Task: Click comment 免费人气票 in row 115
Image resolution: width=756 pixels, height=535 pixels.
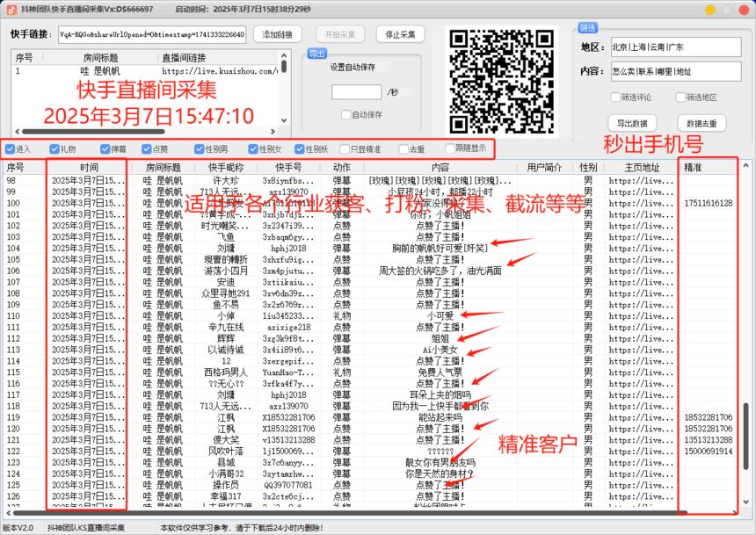Action: [440, 372]
